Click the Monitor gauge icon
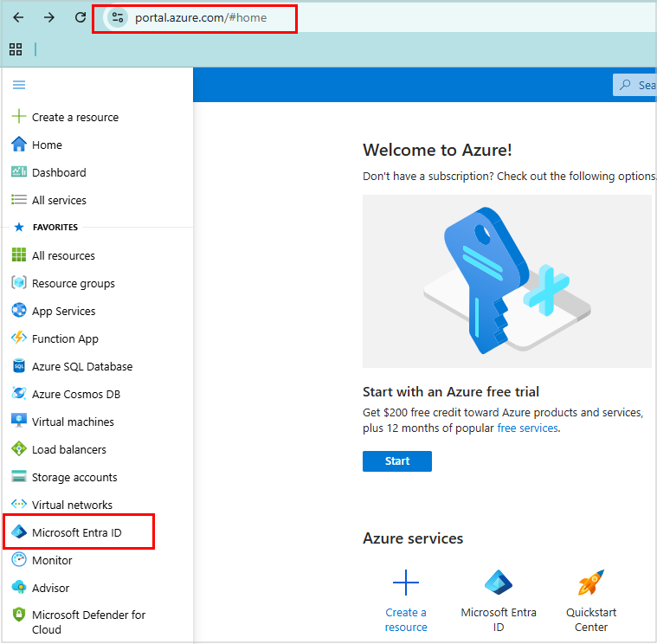This screenshot has width=657, height=644. click(x=19, y=559)
